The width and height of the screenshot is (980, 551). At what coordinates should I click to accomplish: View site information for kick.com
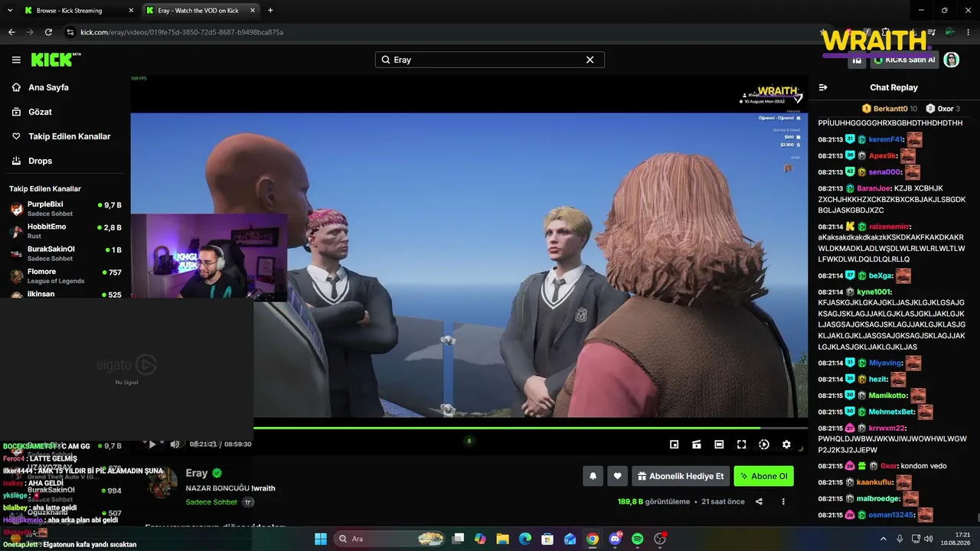pos(70,32)
